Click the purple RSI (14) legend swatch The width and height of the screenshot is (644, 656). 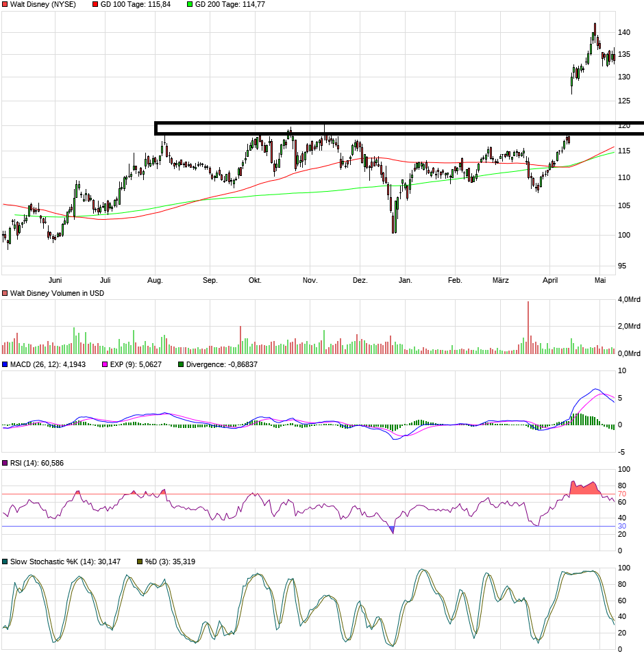click(5, 463)
